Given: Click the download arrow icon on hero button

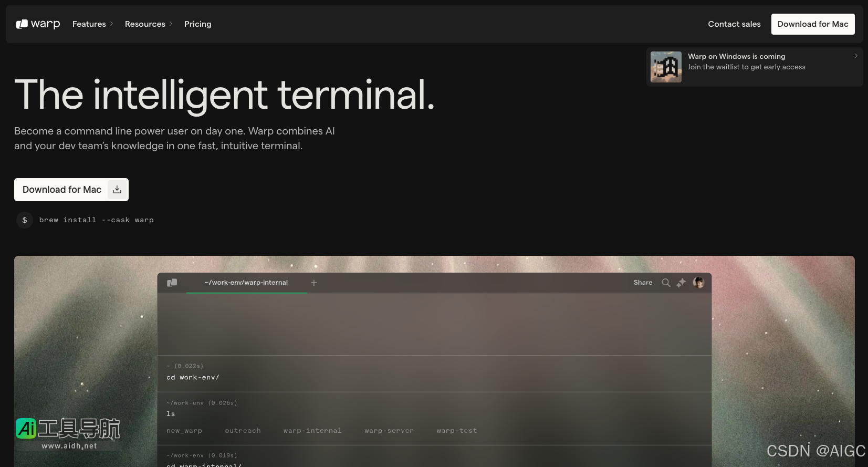Looking at the screenshot, I should coord(117,190).
